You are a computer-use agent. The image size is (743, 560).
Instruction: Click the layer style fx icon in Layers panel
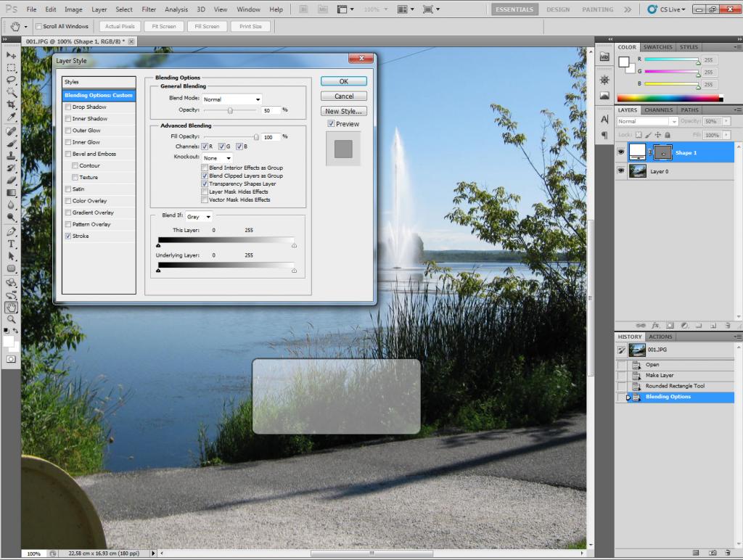[x=655, y=326]
